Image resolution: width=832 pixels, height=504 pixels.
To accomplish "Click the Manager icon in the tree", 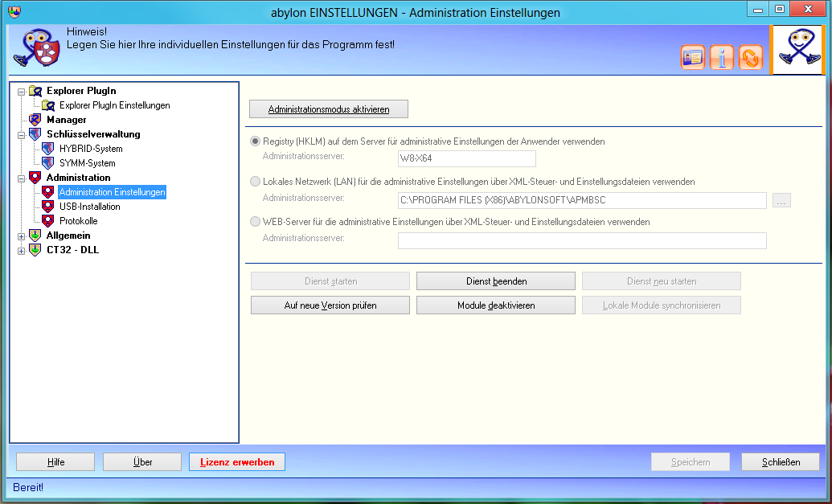I will click(x=35, y=120).
